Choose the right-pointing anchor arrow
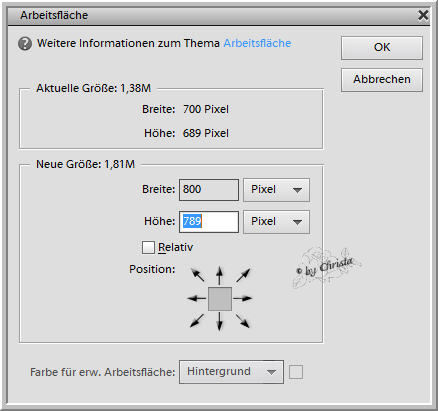The image size is (438, 411). [242, 298]
